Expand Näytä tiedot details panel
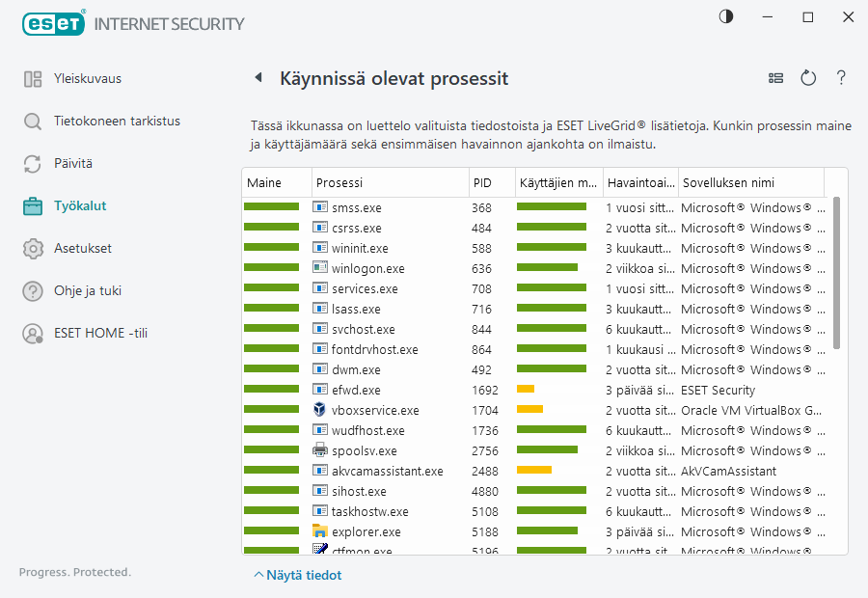Viewport: 868px width, 598px height. 298,575
